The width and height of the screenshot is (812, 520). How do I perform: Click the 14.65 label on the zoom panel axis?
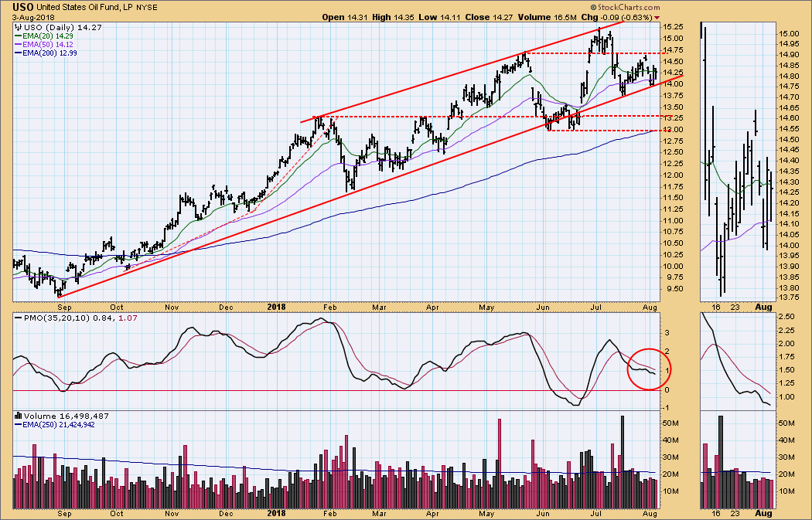coord(788,107)
